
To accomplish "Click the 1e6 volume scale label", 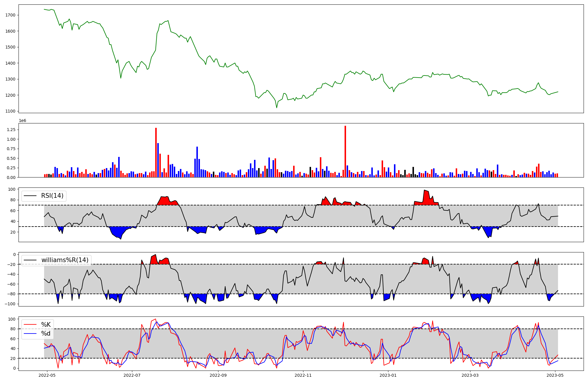I will (x=23, y=121).
